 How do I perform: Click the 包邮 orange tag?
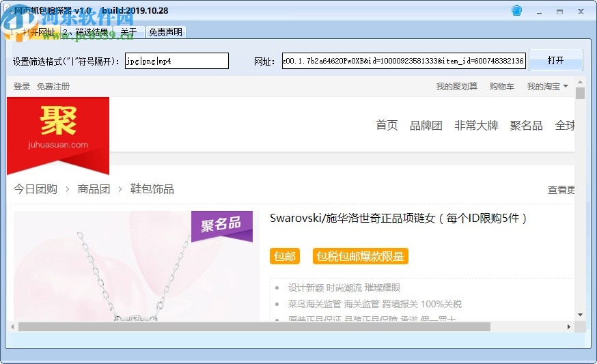click(x=285, y=256)
